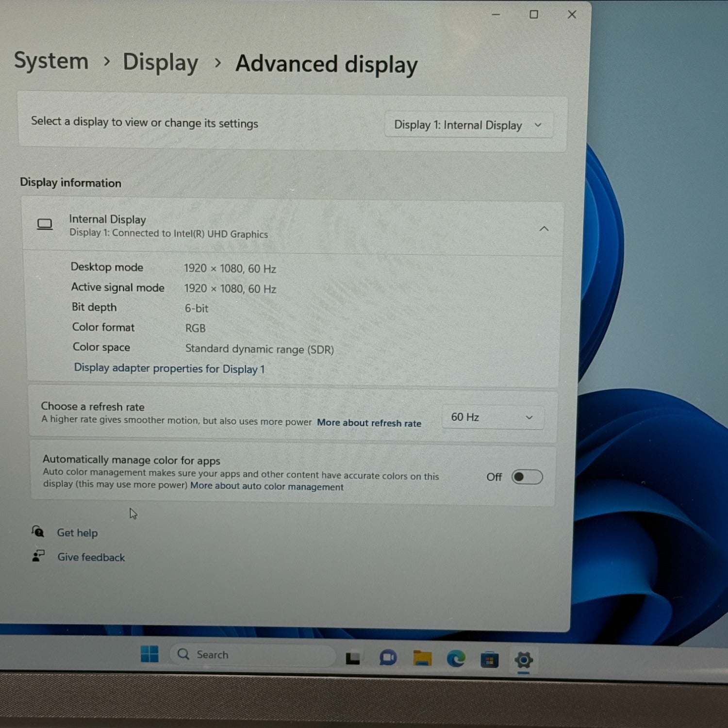Screen dimensions: 728x728
Task: Open Task View from the taskbar
Action: [353, 658]
